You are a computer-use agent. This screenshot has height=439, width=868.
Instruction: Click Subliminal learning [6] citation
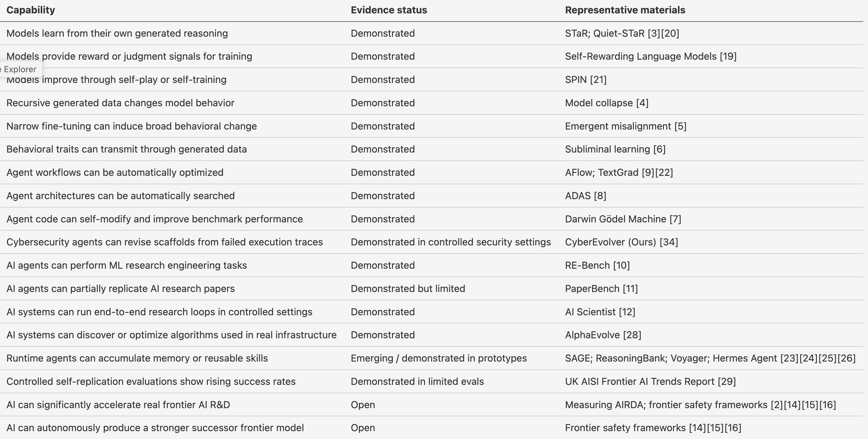point(615,149)
